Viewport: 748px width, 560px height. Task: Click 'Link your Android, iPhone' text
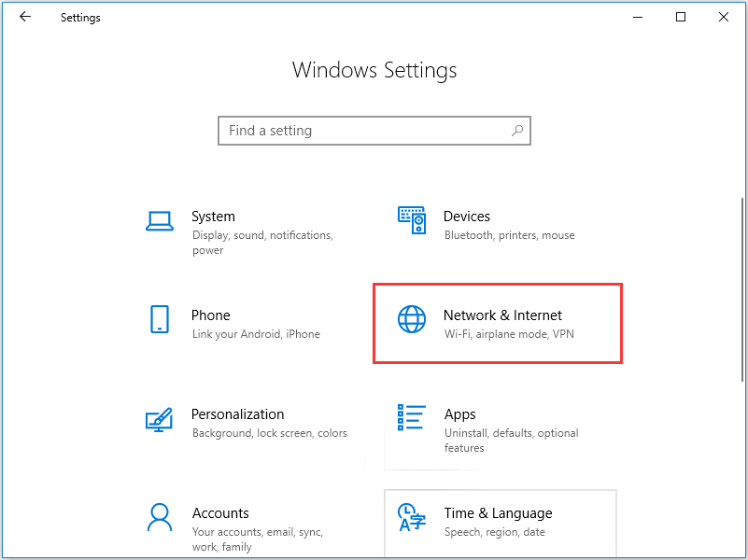[x=256, y=334]
